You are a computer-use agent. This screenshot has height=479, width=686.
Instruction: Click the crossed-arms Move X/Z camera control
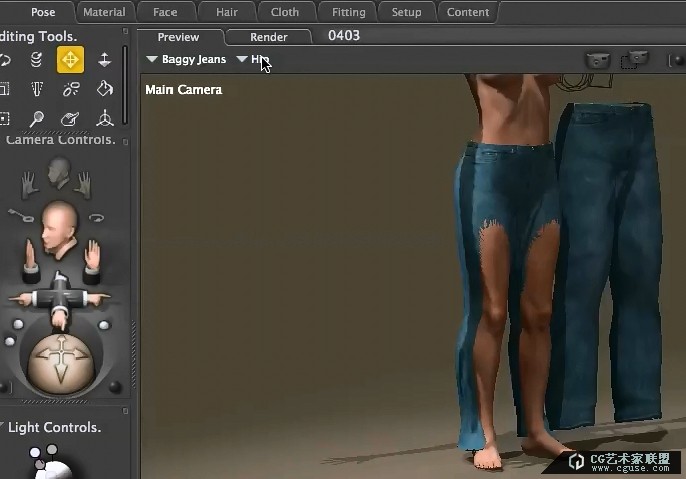(x=59, y=300)
